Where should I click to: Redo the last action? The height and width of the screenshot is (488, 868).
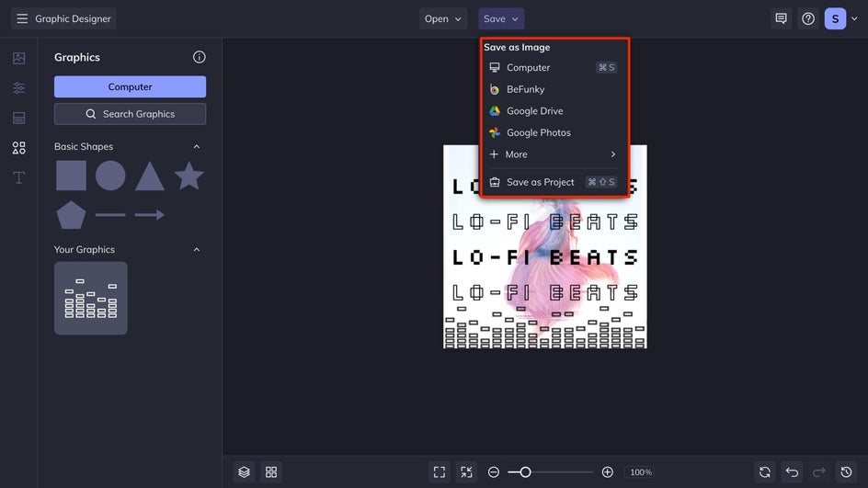tap(819, 472)
